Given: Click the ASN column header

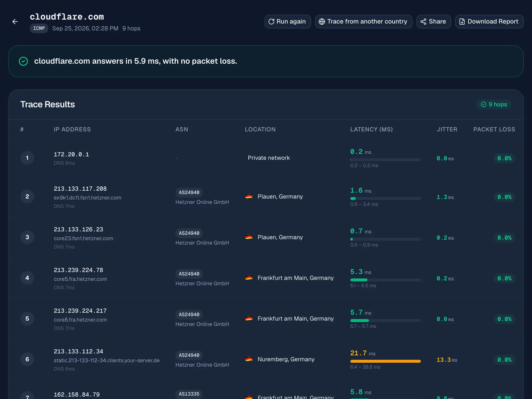Looking at the screenshot, I should (182, 129).
